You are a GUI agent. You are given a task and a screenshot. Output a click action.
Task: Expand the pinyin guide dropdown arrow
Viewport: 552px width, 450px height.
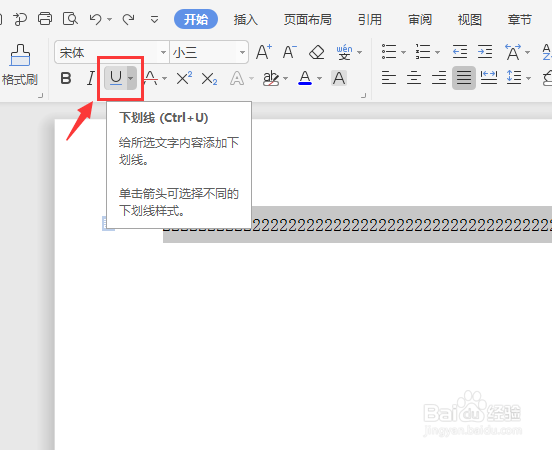(359, 52)
